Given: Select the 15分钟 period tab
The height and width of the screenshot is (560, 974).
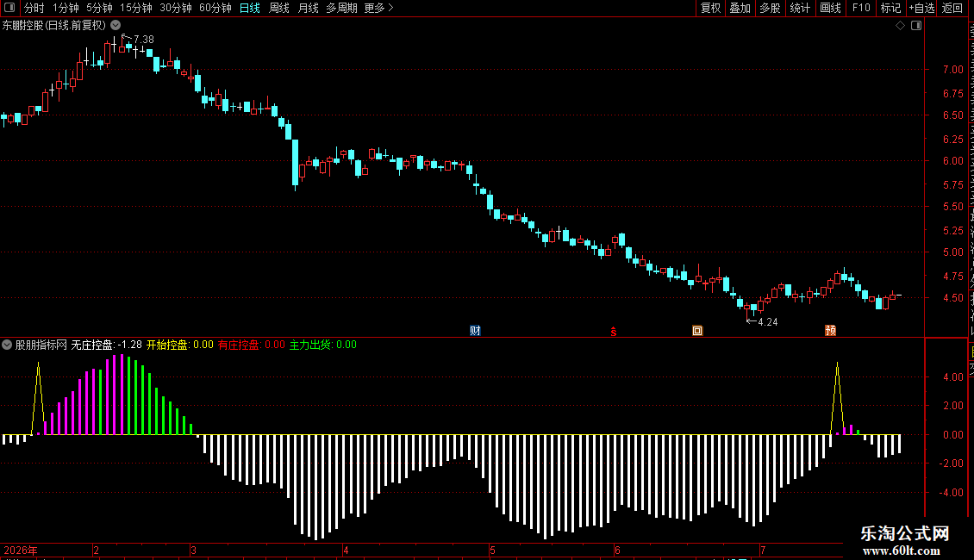Looking at the screenshot, I should tap(136, 8).
